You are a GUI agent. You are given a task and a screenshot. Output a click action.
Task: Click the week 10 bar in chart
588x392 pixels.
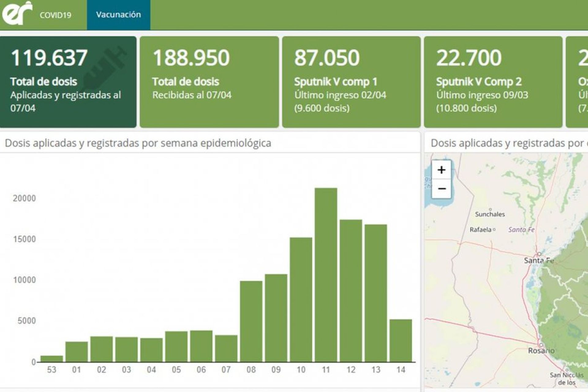click(x=301, y=300)
